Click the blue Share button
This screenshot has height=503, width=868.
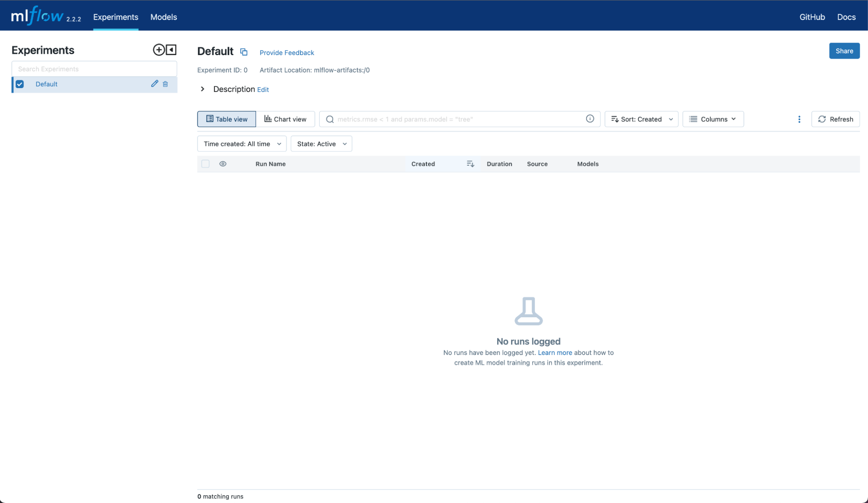(x=844, y=51)
